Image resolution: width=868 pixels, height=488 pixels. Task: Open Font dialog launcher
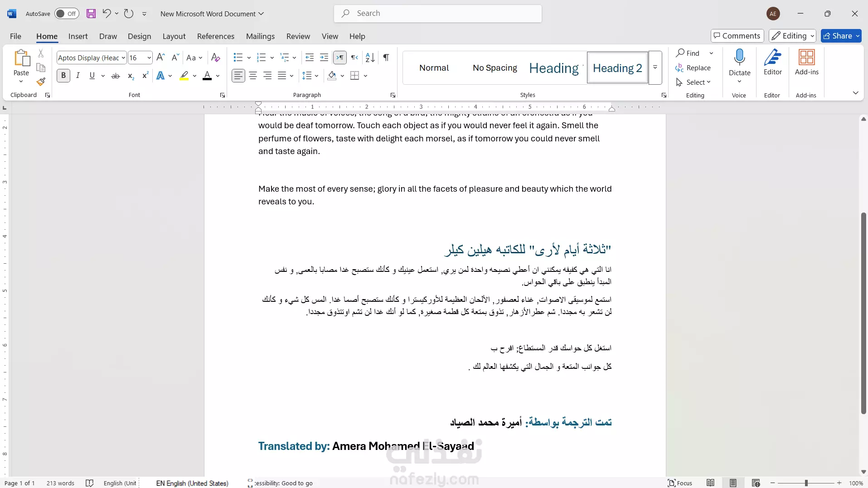(223, 95)
